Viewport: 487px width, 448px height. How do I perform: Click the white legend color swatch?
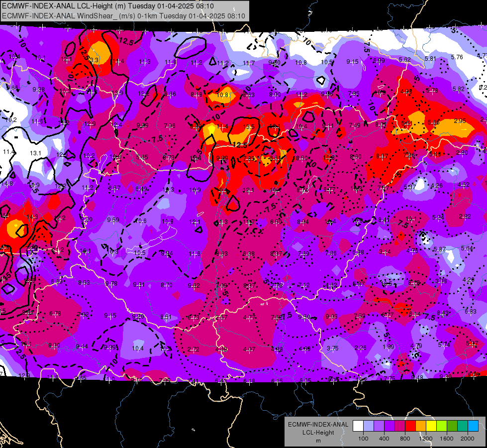(358, 426)
